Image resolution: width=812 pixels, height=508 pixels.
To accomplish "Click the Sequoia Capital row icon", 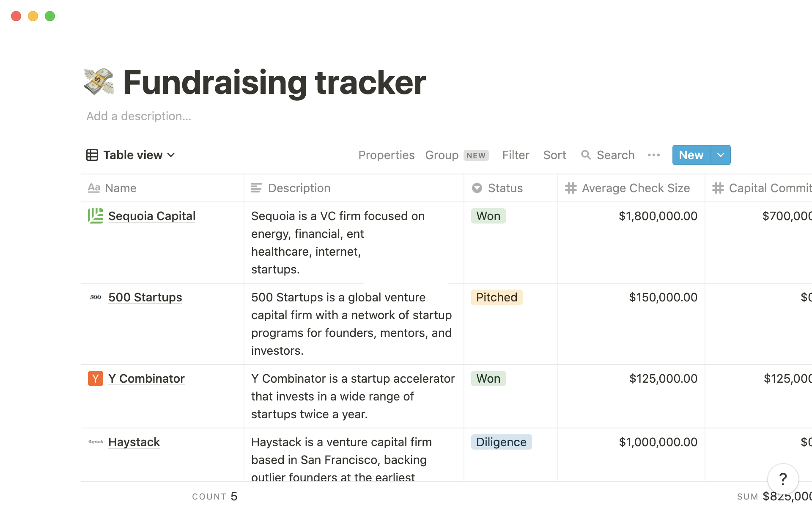I will tap(95, 215).
